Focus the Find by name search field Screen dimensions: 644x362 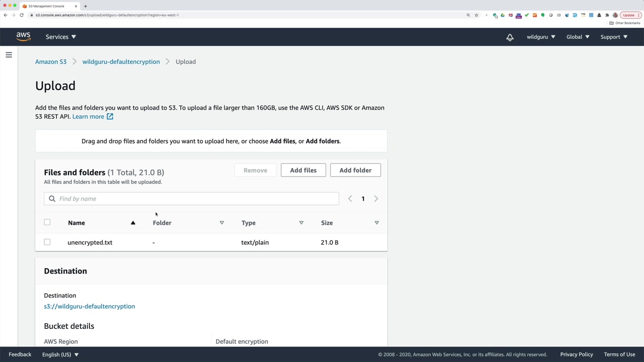[x=191, y=199]
